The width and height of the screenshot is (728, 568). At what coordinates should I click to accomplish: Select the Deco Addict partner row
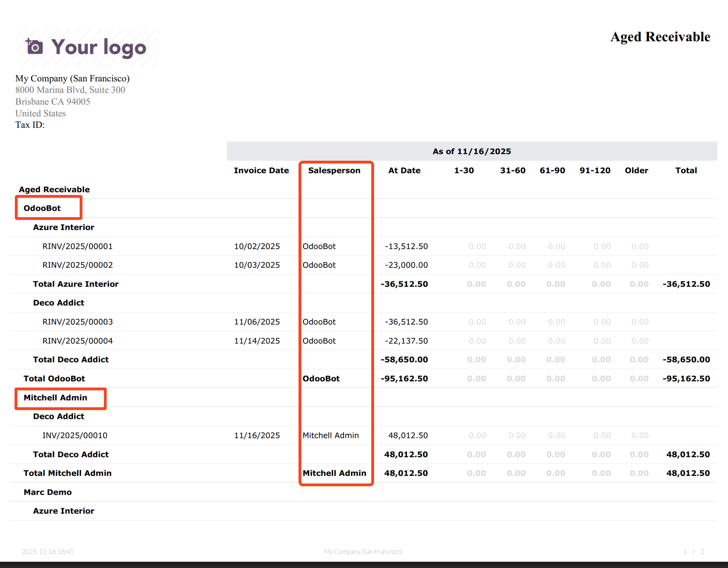click(58, 303)
